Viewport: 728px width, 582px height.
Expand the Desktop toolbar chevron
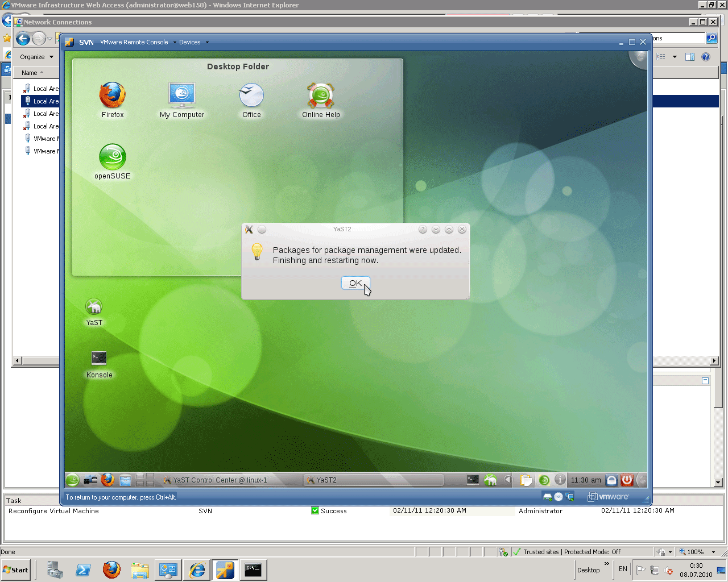[606, 564]
